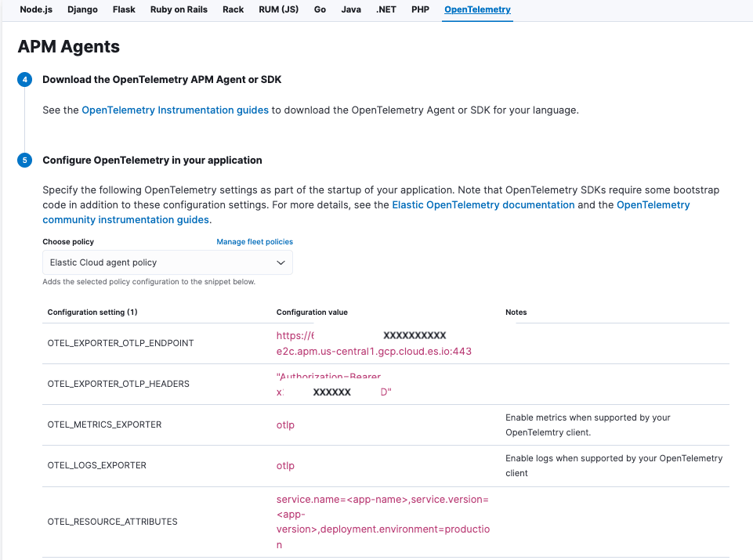Click the step 4 numbered circle
This screenshot has width=753, height=560.
click(25, 79)
